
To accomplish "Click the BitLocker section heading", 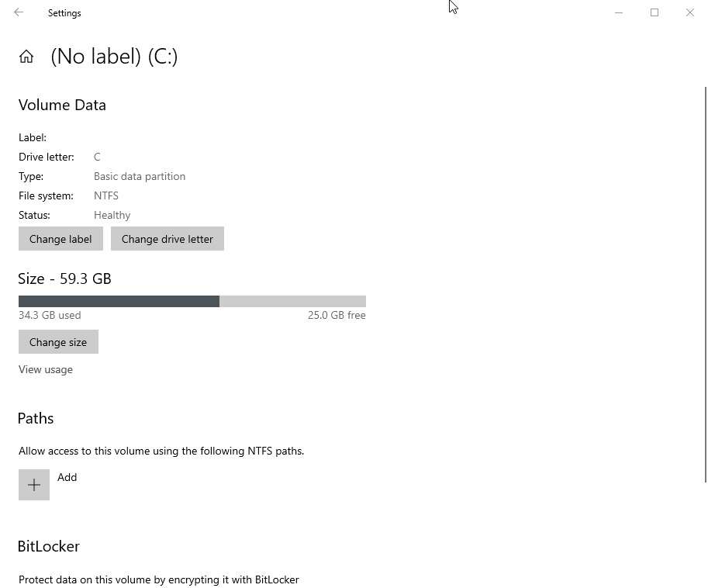I will 48,546.
